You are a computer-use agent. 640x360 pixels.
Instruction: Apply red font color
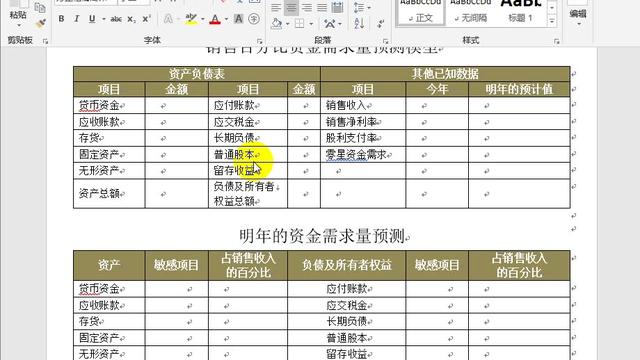click(215, 19)
